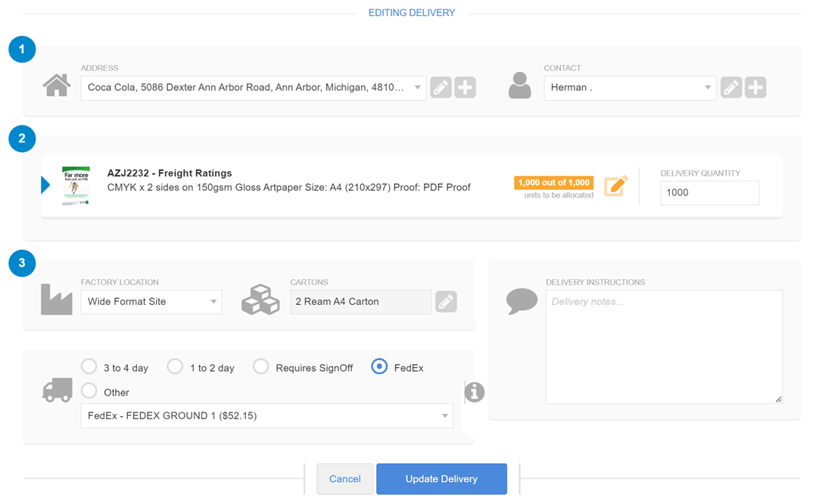Expand the AZJ2232 item blue arrow
The image size is (816, 504).
[x=45, y=185]
